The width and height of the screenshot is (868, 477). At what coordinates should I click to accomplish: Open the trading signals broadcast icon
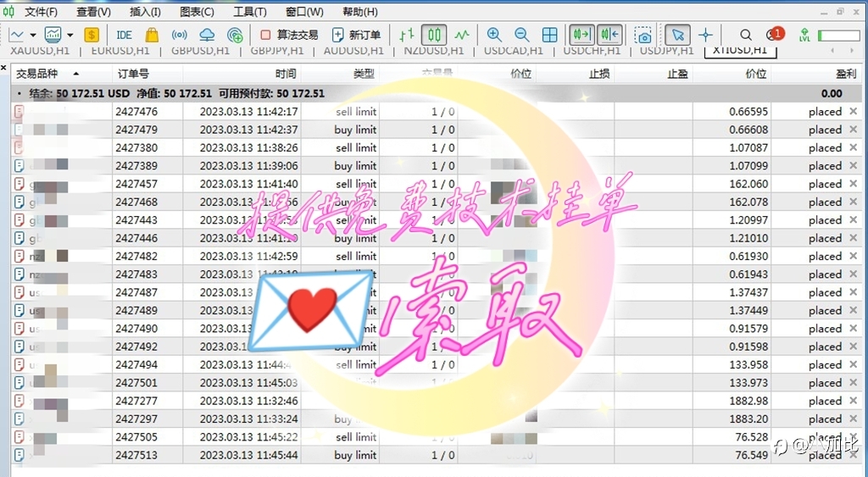(180, 35)
